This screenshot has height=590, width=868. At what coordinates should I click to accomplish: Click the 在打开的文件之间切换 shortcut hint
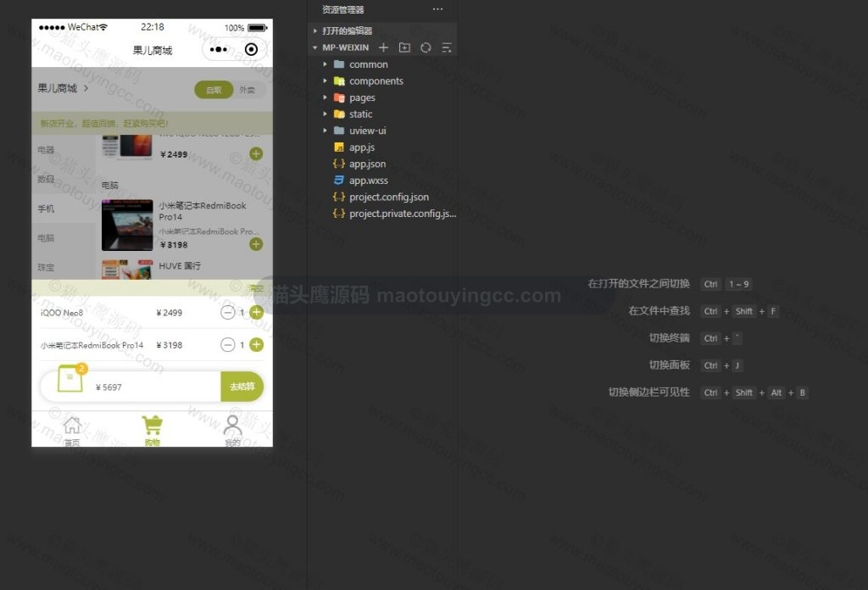click(x=639, y=284)
